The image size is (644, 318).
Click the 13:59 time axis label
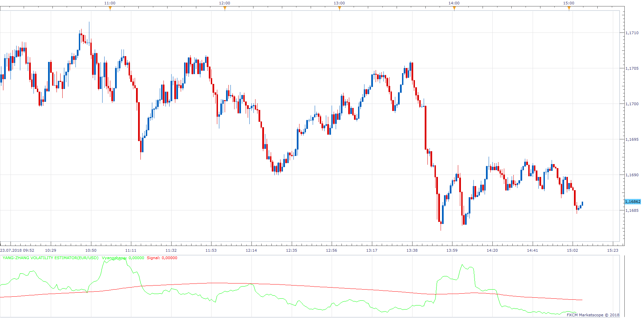452,250
